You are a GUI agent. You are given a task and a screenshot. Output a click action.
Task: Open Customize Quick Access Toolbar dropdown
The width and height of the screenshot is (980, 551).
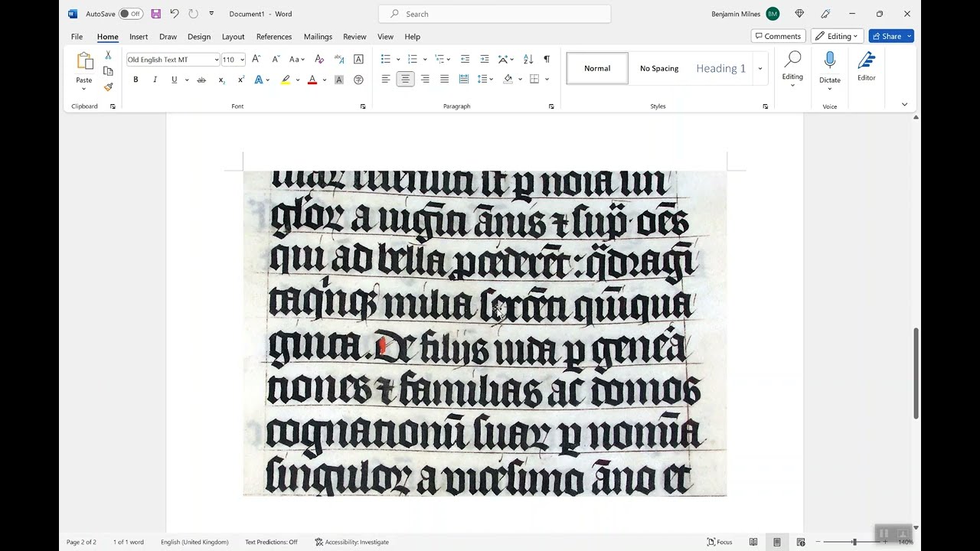(x=211, y=14)
